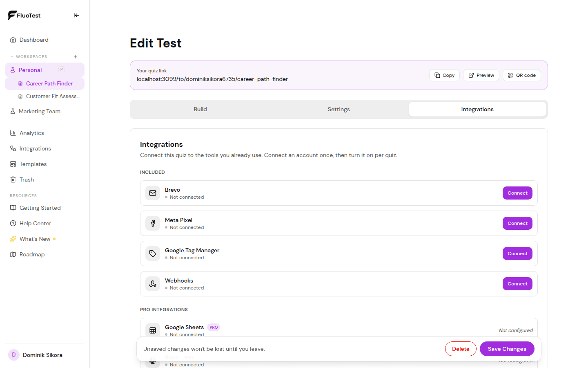Select the Marketing Team workspace

45,111
